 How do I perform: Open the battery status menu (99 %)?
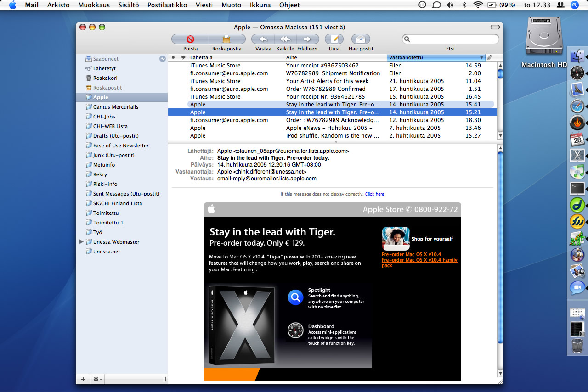(x=501, y=5)
